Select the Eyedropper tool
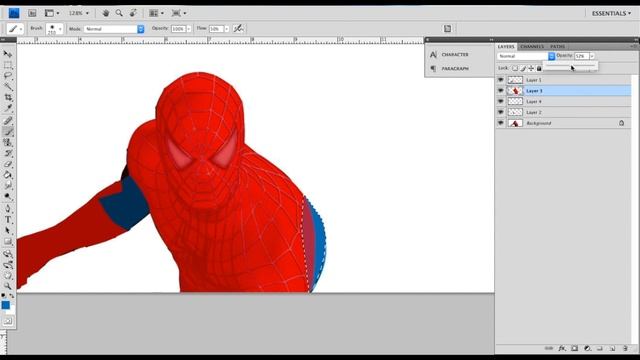Viewport: 640px width, 360px height. (x=8, y=108)
